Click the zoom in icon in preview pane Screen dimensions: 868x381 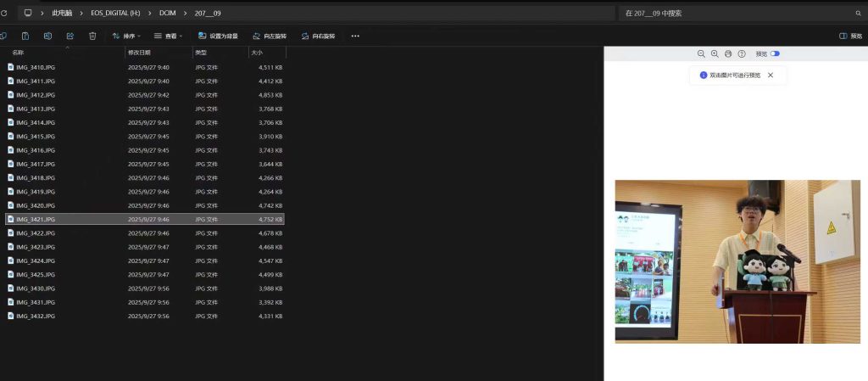pyautogui.click(x=715, y=53)
